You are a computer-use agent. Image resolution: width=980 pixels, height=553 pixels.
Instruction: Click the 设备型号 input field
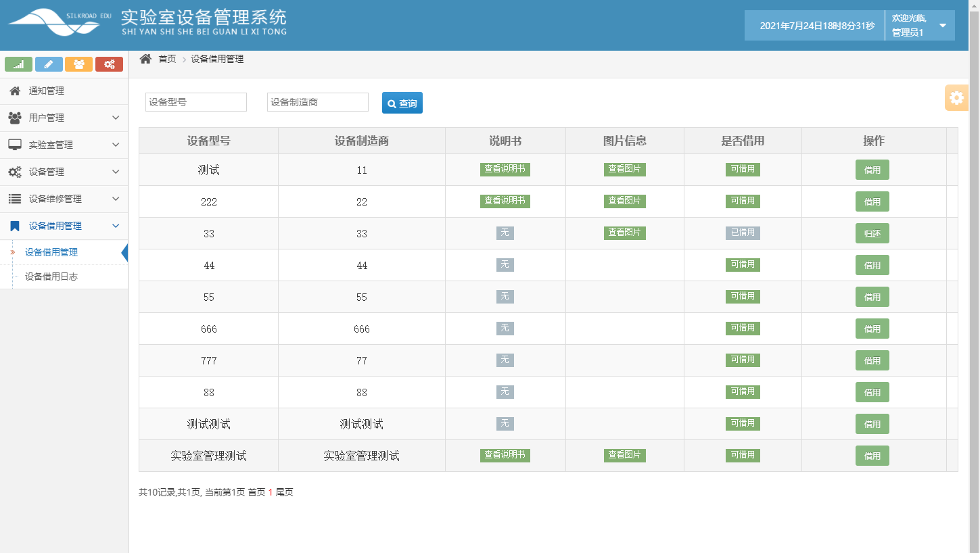pos(195,102)
